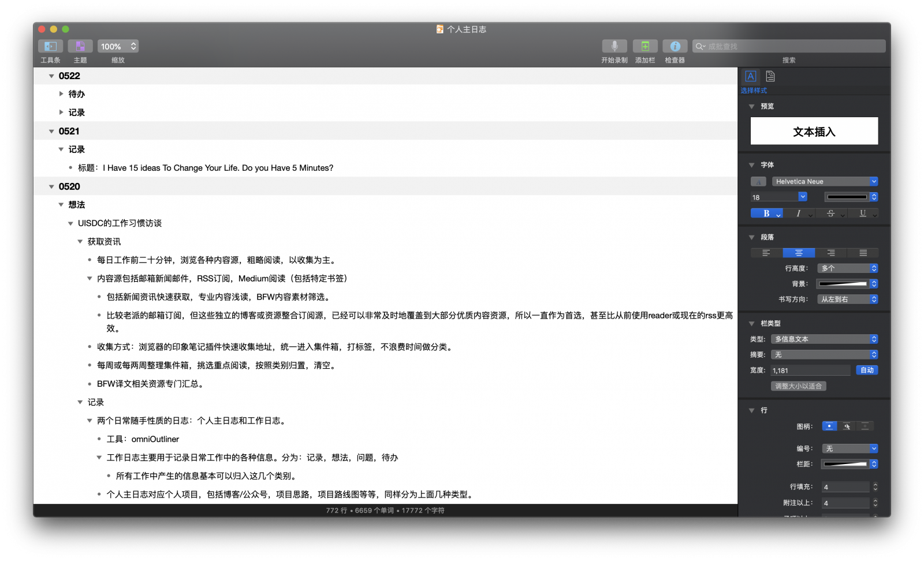
Task: Select center paragraph alignment
Action: [x=799, y=253]
